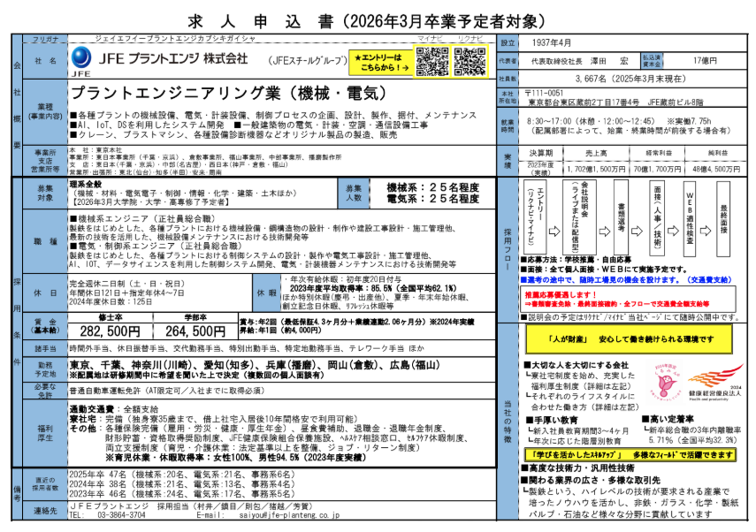This screenshot has width=756, height=532.
Task: Click the arrow after the エントリー flow box
Action: [554, 232]
